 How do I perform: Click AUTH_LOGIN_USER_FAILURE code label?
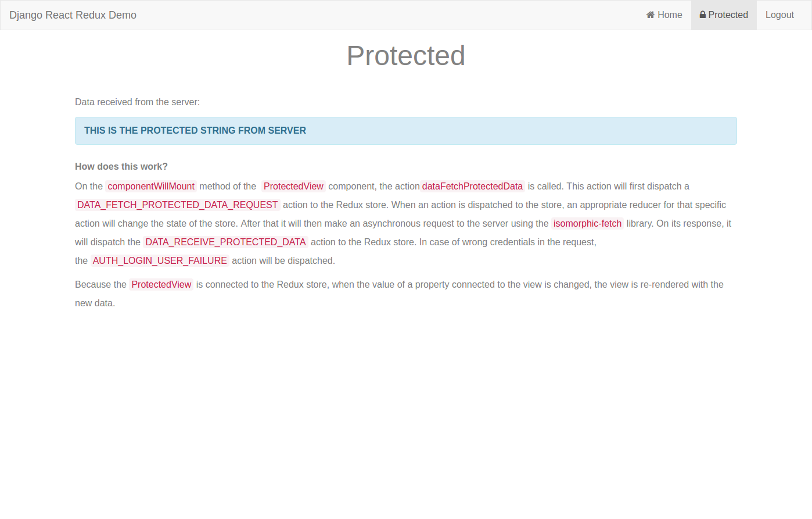click(160, 261)
